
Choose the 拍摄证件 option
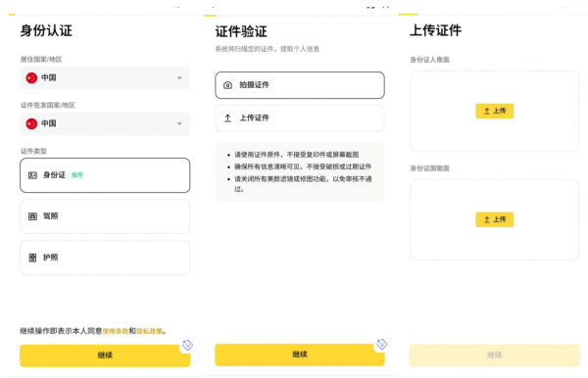pos(300,85)
